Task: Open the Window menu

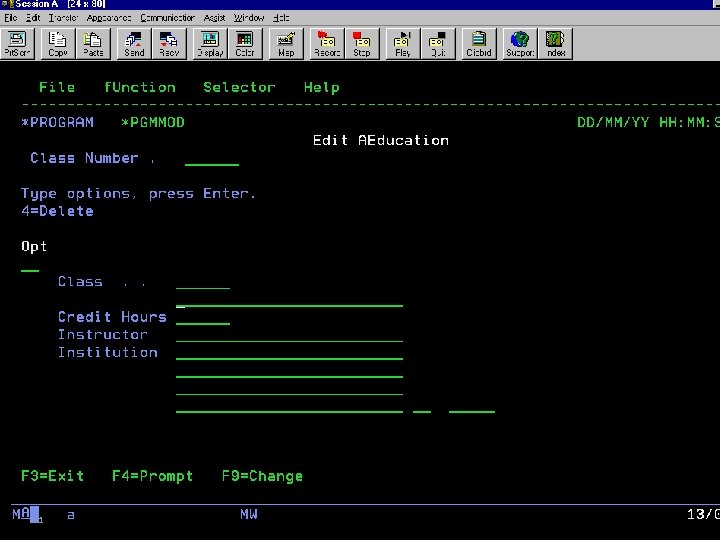Action: click(249, 18)
